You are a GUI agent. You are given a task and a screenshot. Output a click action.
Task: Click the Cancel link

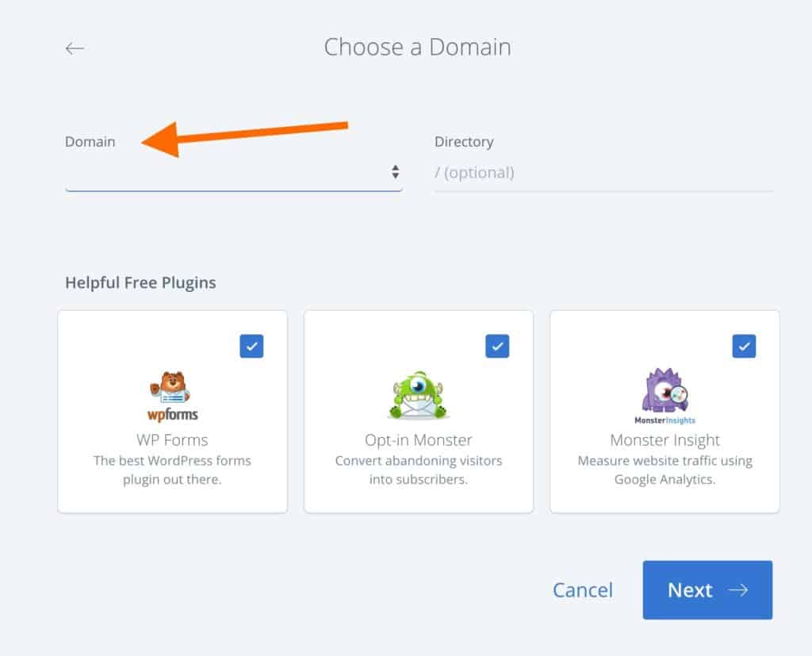(x=583, y=589)
